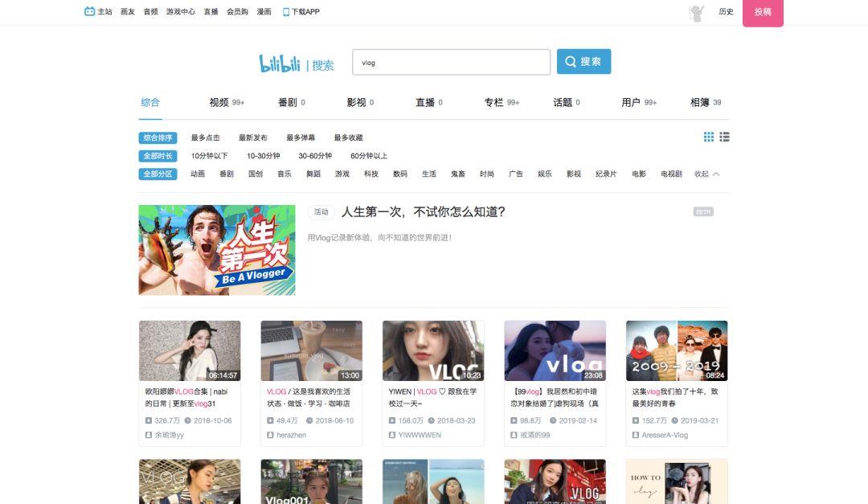868x504 pixels.
Task: Open the user avatar in header
Action: [x=697, y=13]
